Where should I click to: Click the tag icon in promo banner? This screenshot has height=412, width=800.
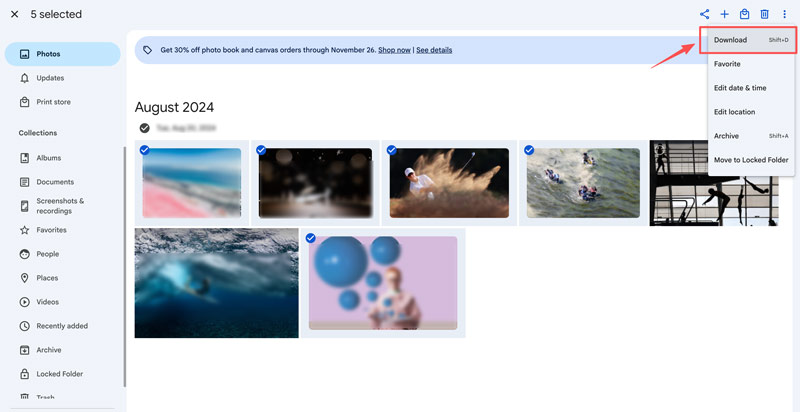tap(147, 50)
